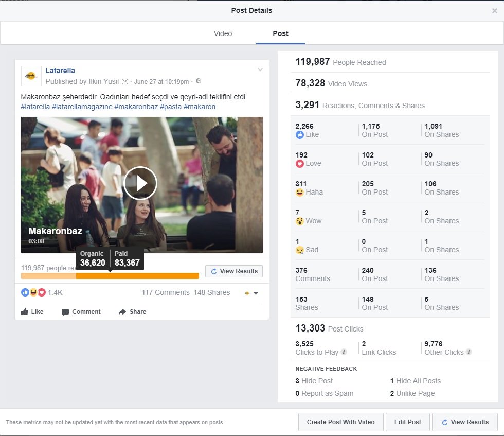Click the reaction emoji cluster next to 1.4K

point(33,292)
